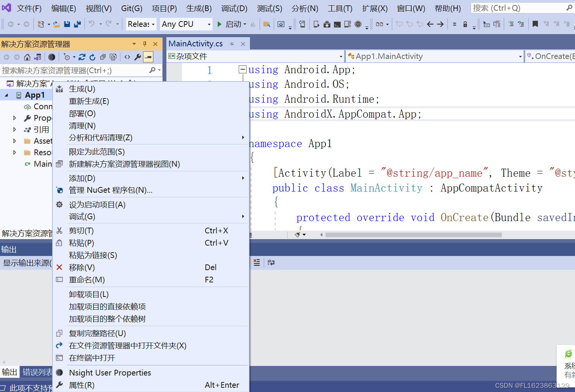Click the Undo icon on the toolbar

[91, 24]
